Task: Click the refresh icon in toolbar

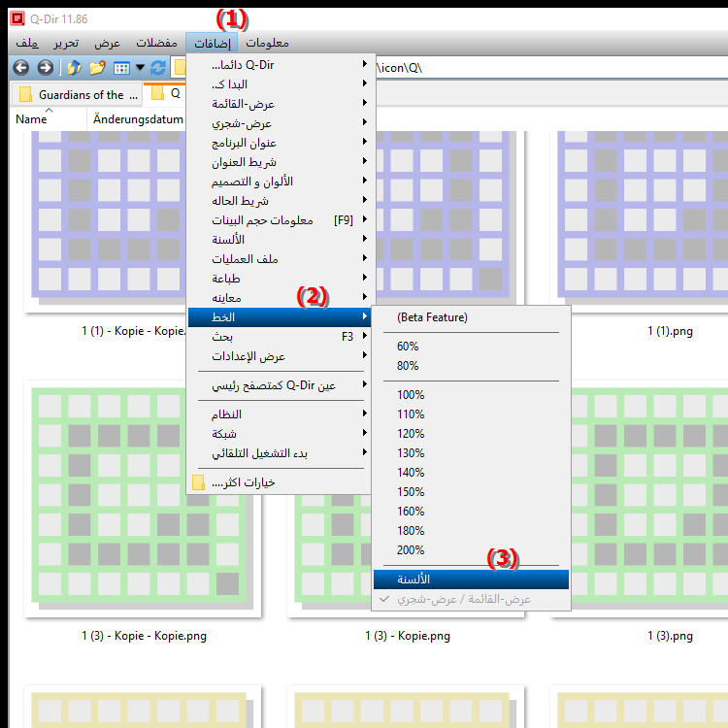Action: [x=158, y=68]
